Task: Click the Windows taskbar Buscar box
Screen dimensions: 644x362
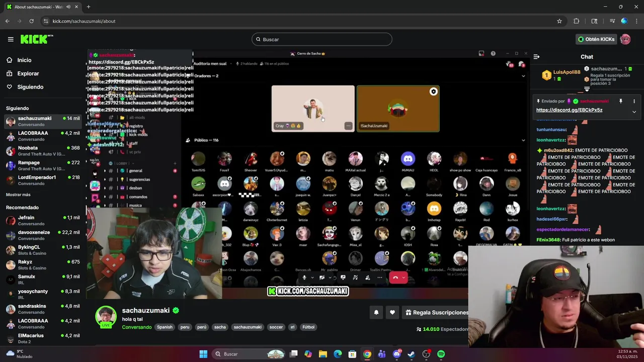Action: 249,354
